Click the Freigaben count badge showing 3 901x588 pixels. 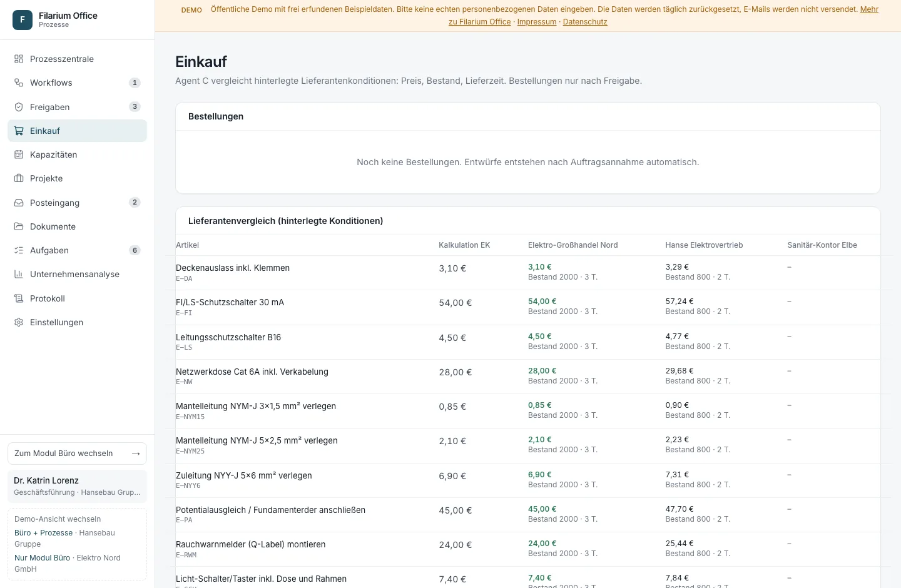coord(135,106)
